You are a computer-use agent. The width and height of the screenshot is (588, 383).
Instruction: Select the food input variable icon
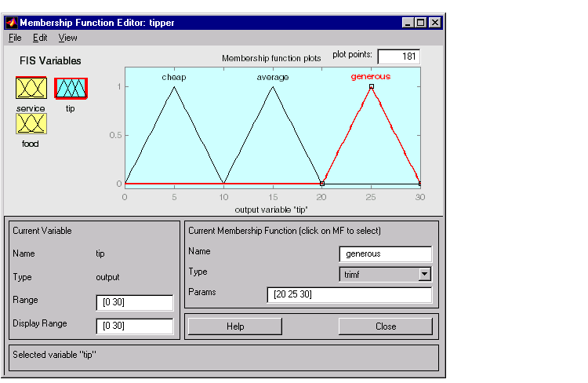tap(31, 123)
